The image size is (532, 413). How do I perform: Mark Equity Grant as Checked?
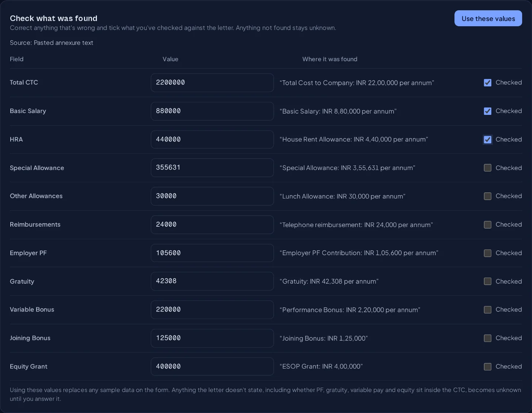click(488, 367)
